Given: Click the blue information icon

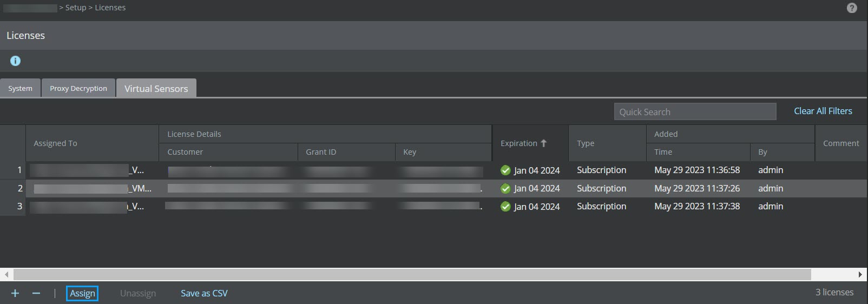Looking at the screenshot, I should [15, 61].
